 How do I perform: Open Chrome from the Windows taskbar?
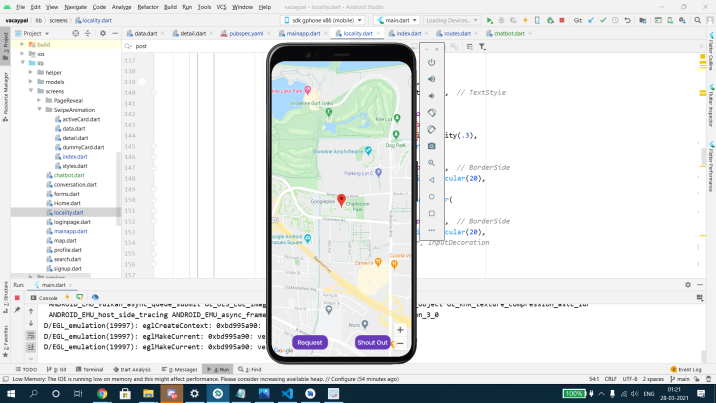[x=102, y=393]
